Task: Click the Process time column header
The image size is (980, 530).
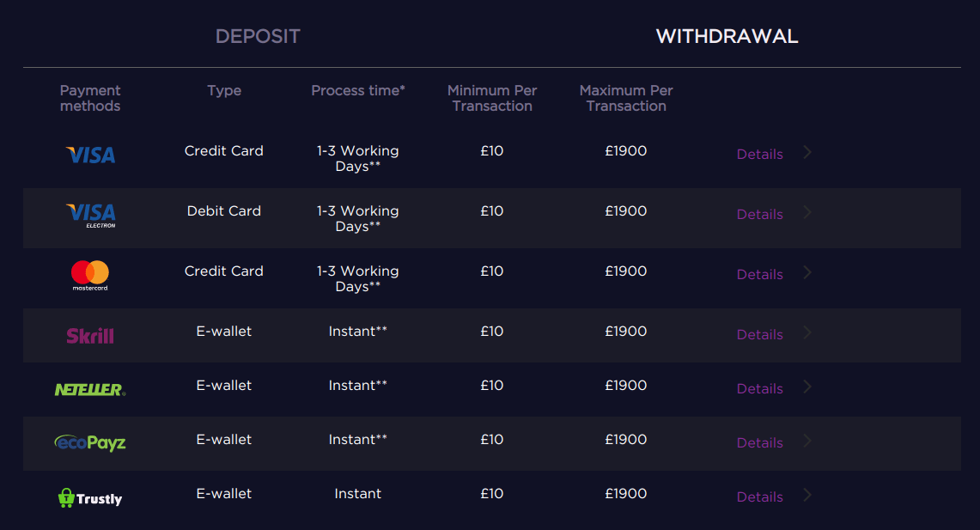Action: tap(358, 91)
